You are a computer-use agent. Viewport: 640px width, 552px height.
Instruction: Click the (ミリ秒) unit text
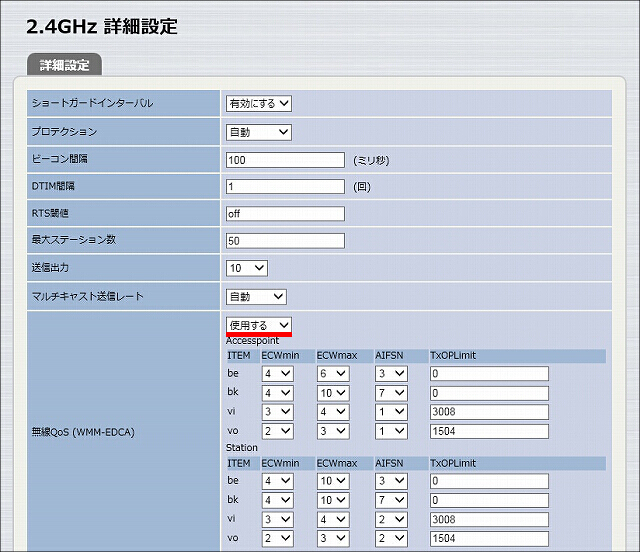pyautogui.click(x=371, y=160)
